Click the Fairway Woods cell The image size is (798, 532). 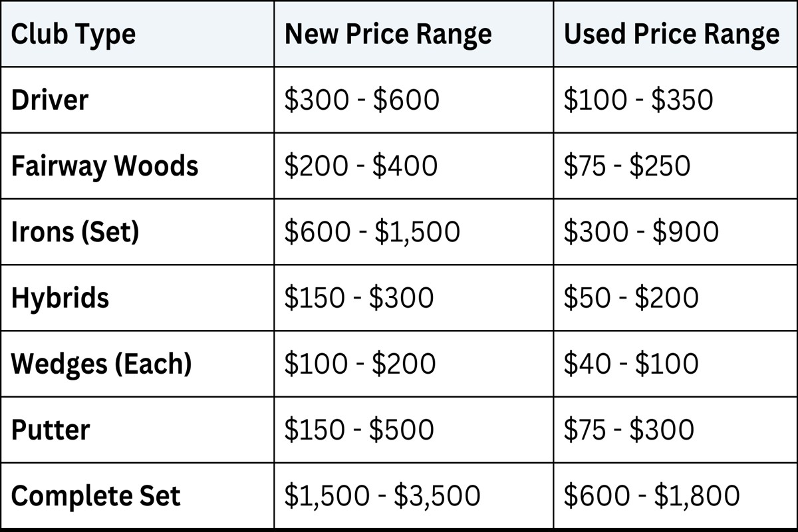tap(104, 166)
